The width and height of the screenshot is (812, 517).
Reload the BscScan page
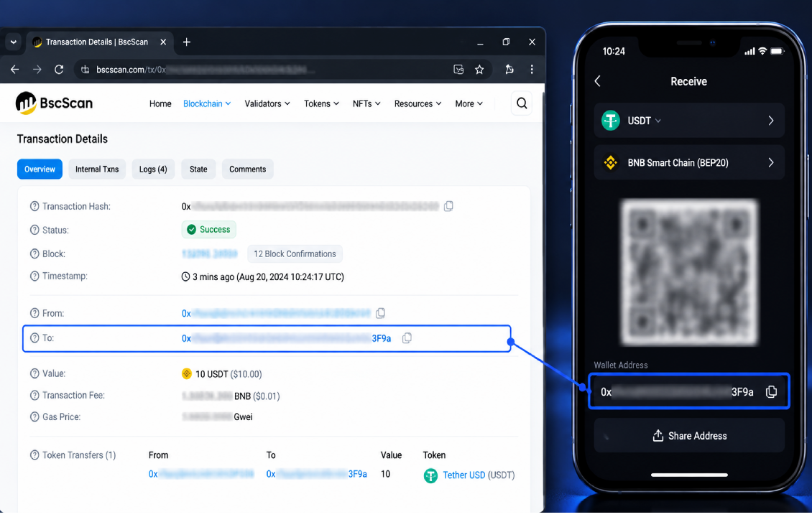pyautogui.click(x=59, y=70)
